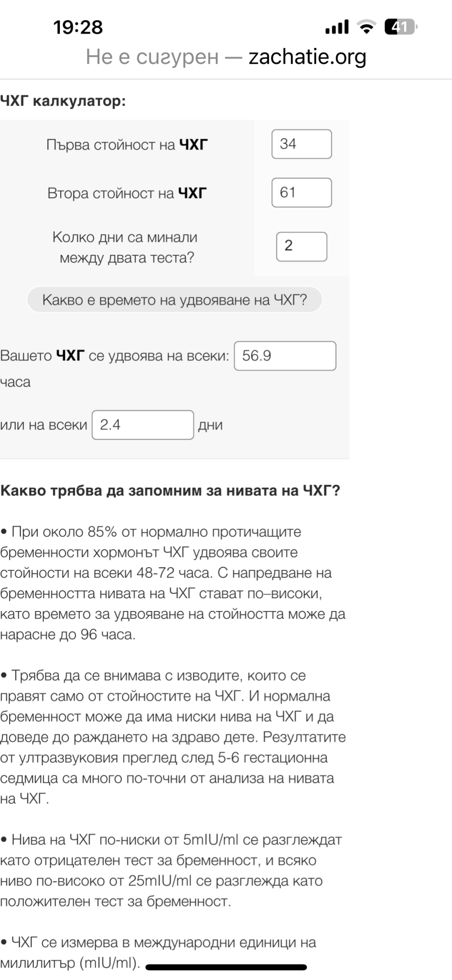Tap the zachatie.org address bar

307,57
